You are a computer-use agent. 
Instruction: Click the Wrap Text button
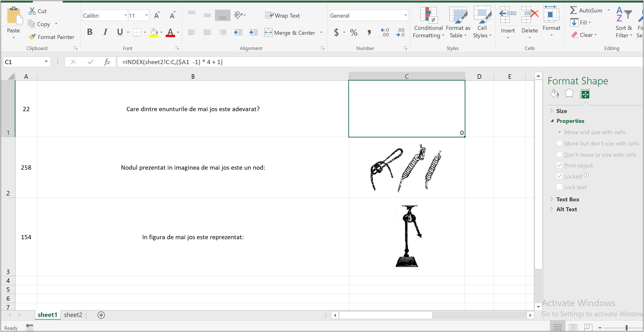(284, 15)
